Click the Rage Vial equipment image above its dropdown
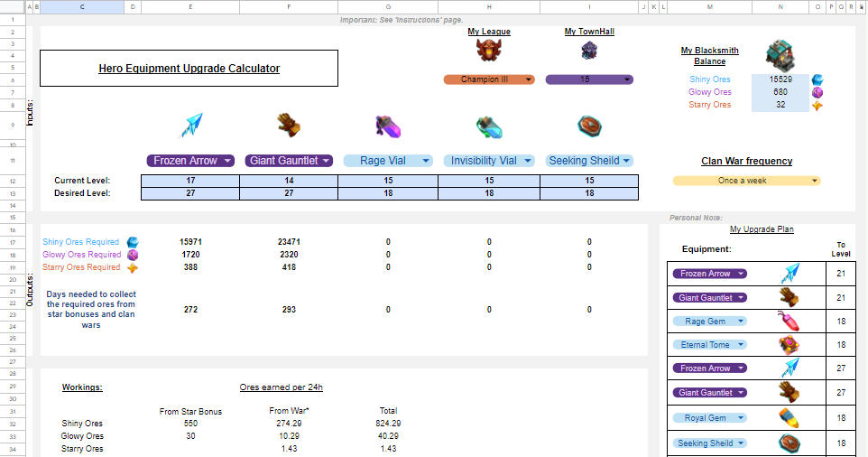This screenshot has height=457, width=868. coord(388,126)
